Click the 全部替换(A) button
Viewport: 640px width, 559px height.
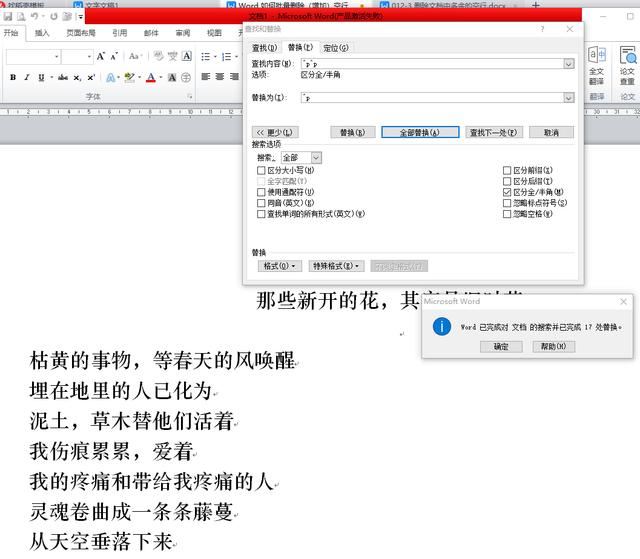pos(420,133)
